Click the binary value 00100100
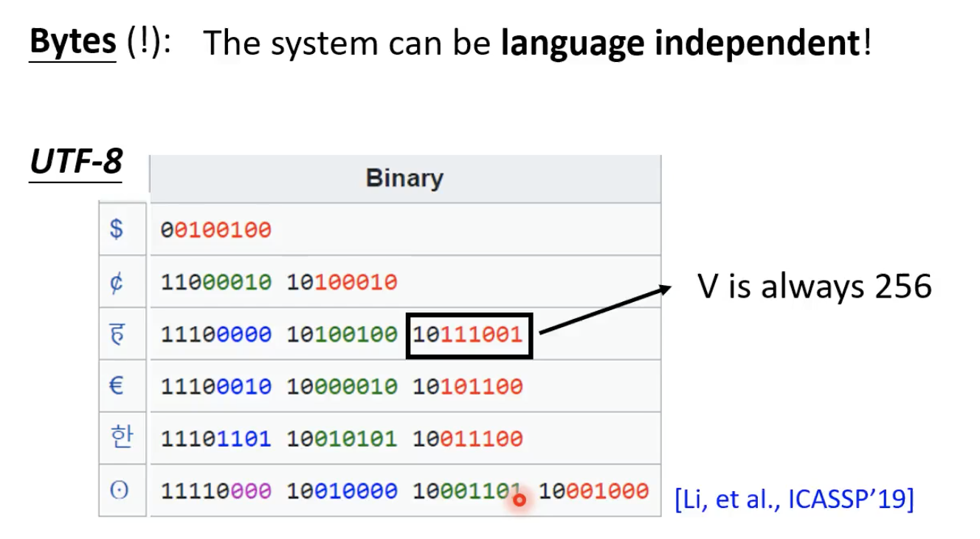The image size is (980, 539). [x=216, y=230]
